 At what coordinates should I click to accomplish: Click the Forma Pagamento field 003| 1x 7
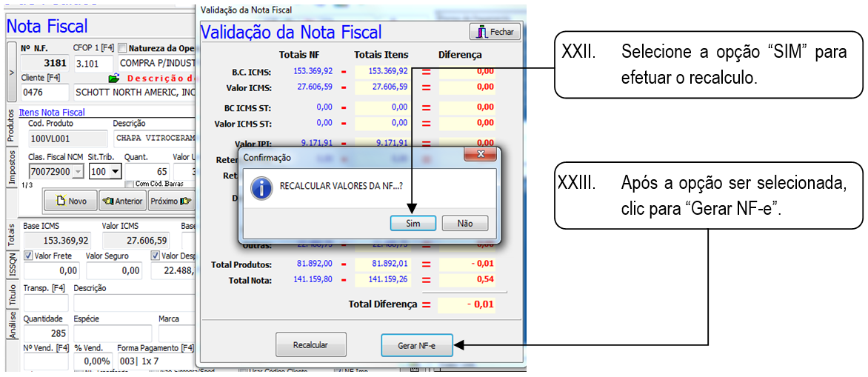(156, 361)
